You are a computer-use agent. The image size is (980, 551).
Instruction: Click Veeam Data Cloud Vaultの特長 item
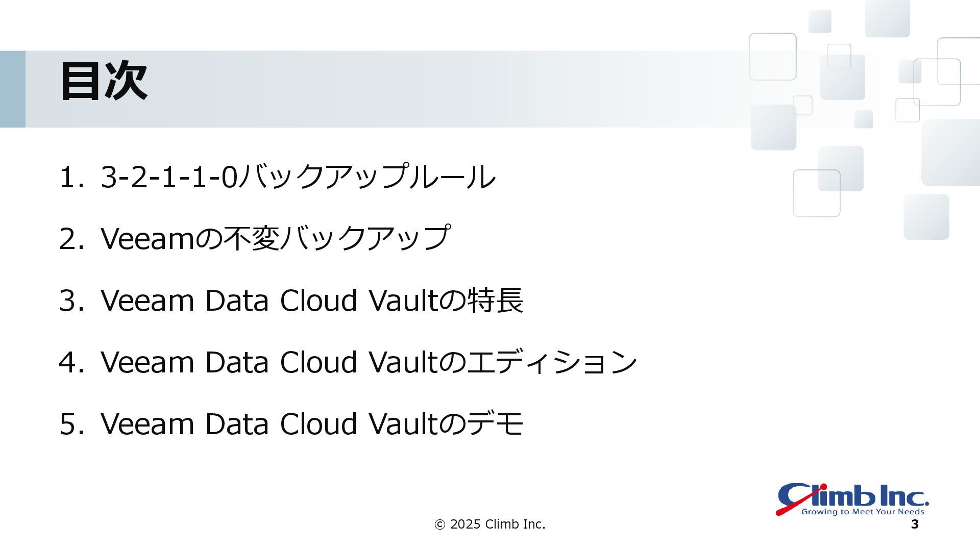312,300
